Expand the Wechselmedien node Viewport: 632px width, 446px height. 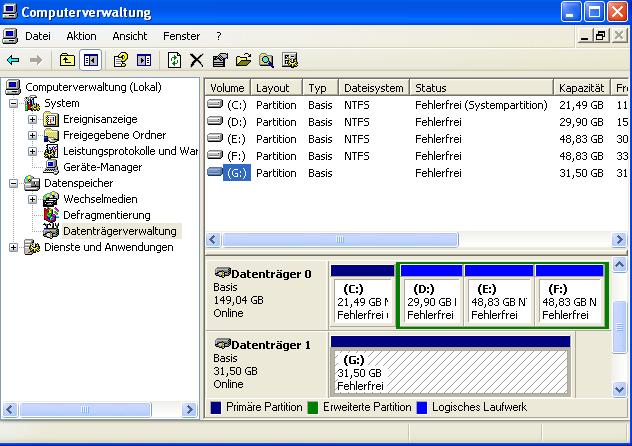(x=33, y=199)
